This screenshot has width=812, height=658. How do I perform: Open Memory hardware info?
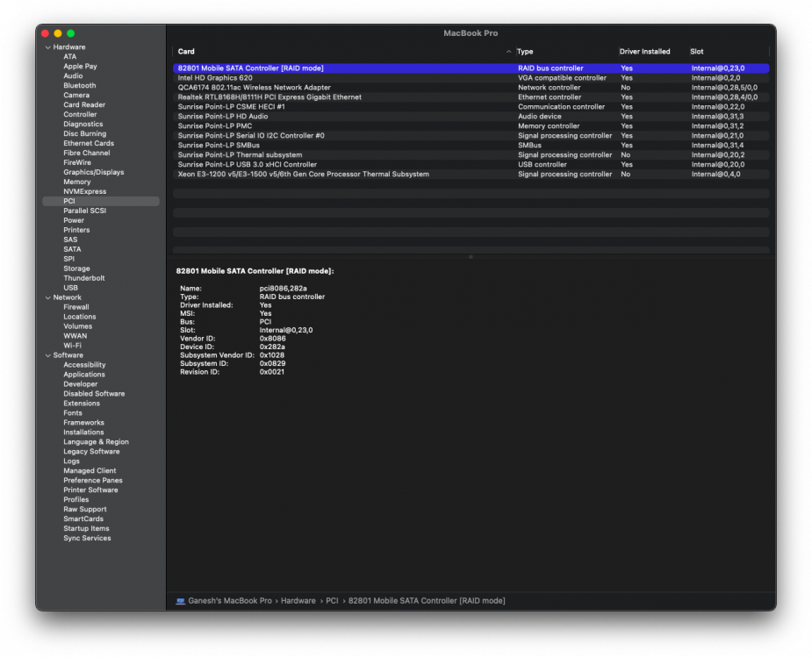click(x=77, y=182)
